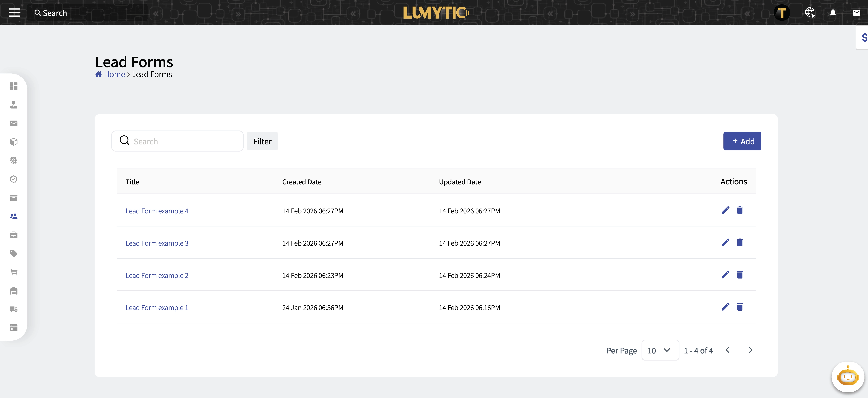The height and width of the screenshot is (398, 868).
Task: Click the settings gear icon in sidebar
Action: click(13, 161)
